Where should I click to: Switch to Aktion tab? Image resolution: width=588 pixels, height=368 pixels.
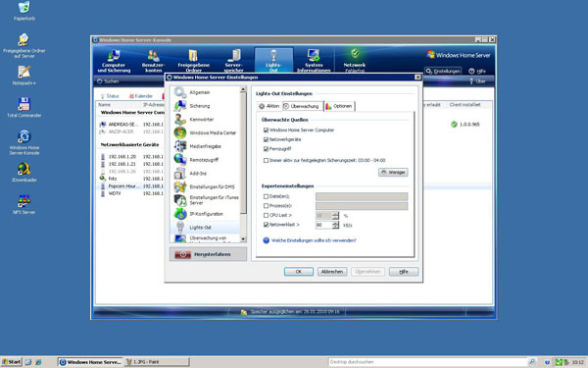(x=269, y=106)
